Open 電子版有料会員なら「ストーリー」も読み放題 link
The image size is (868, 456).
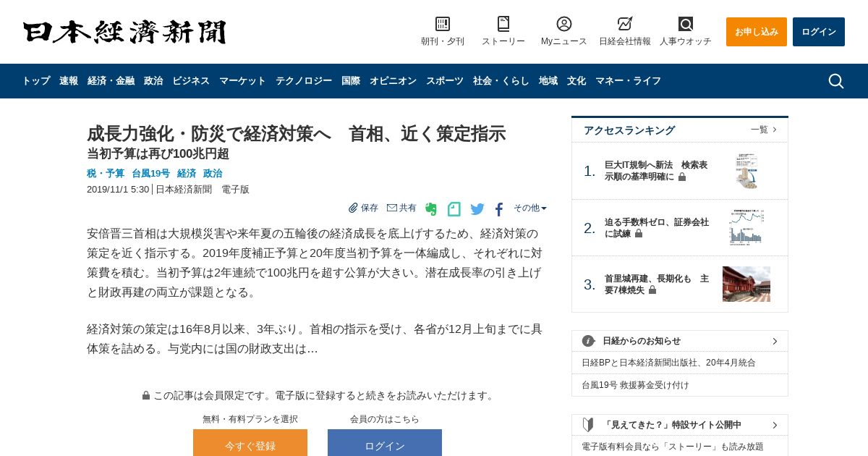coord(673,447)
